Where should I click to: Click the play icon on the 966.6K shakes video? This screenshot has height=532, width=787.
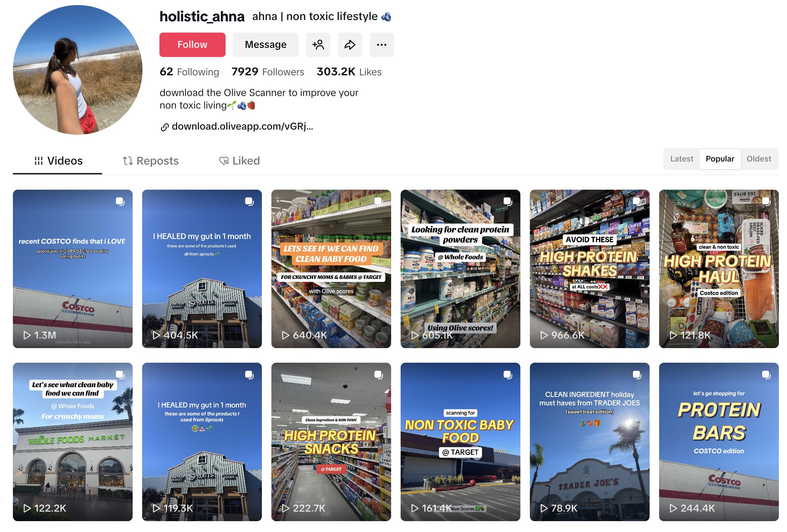544,335
